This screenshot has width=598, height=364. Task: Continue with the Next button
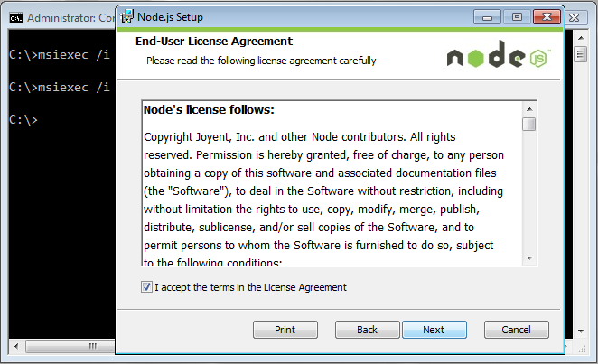tap(434, 330)
